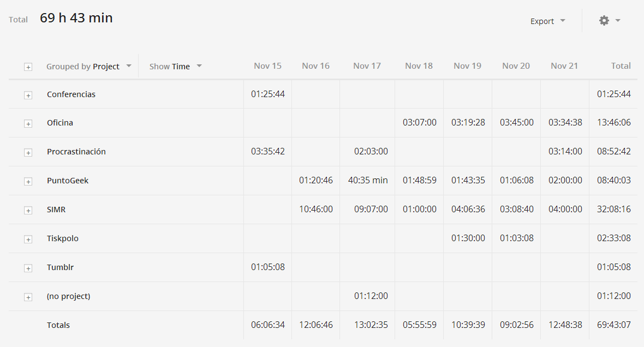Click plus icon beside PuntoGeek

(x=28, y=182)
